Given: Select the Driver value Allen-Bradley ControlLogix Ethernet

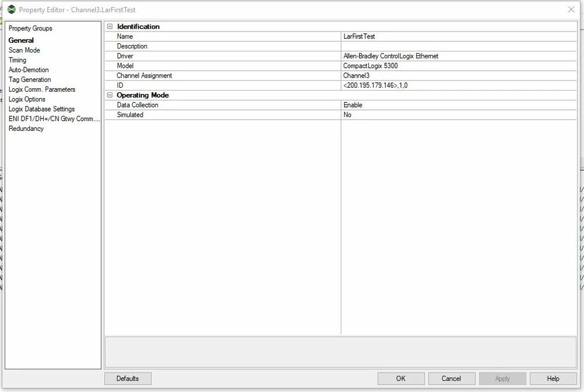Looking at the screenshot, I should pyautogui.click(x=458, y=56).
